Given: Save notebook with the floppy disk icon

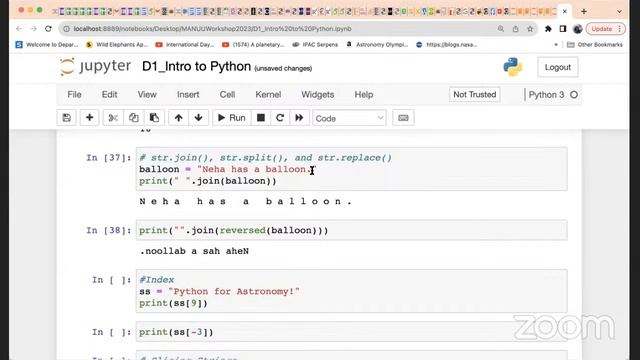Looking at the screenshot, I should coord(67,118).
